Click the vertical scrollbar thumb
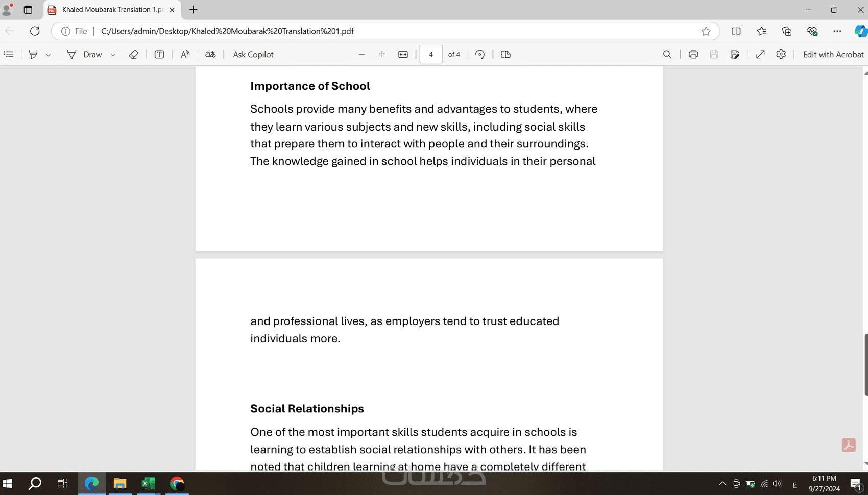This screenshot has width=868, height=495. (x=866, y=364)
